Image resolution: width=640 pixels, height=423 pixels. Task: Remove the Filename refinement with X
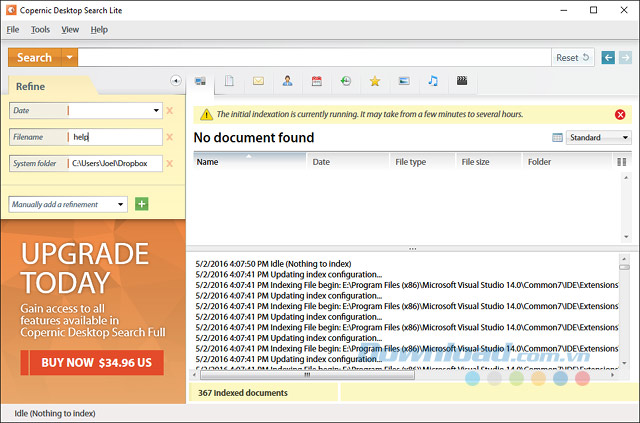tap(170, 137)
